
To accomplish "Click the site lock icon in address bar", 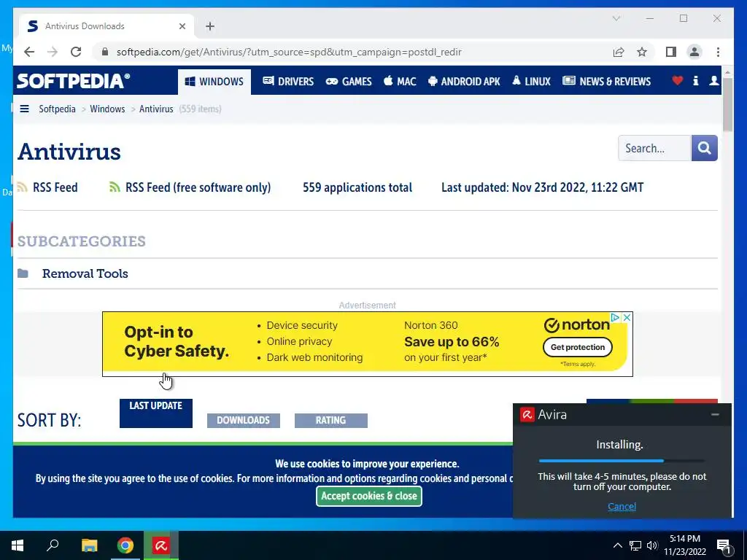I will (105, 52).
